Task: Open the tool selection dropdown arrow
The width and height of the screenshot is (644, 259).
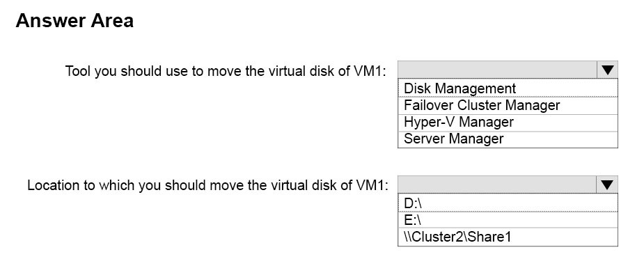Action: tap(607, 70)
